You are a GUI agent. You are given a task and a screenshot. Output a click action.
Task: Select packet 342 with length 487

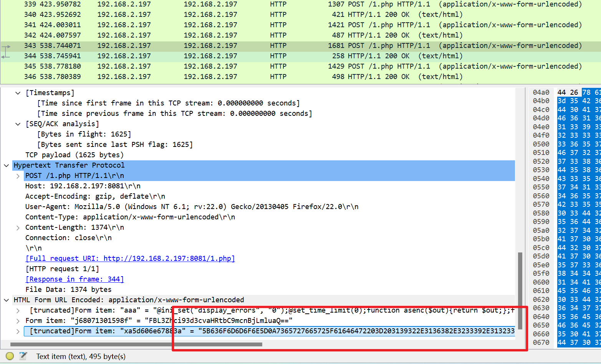click(300, 35)
